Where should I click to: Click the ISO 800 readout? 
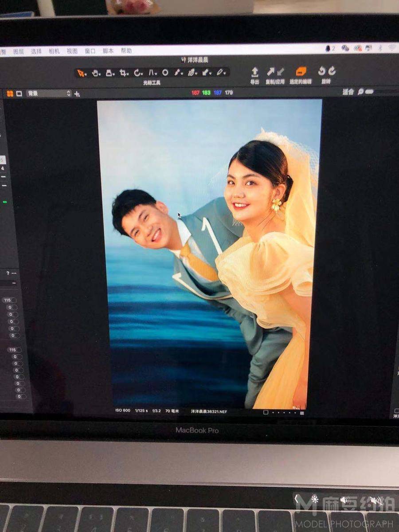click(x=123, y=411)
